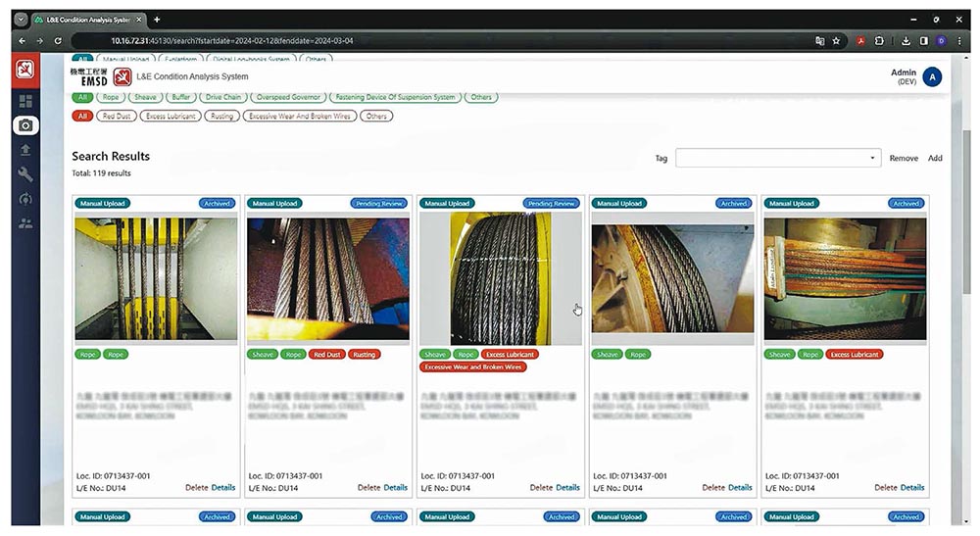This screenshot has height=536, width=980.
Task: Filter by Fastening Device Of Suspension System
Action: point(395,97)
